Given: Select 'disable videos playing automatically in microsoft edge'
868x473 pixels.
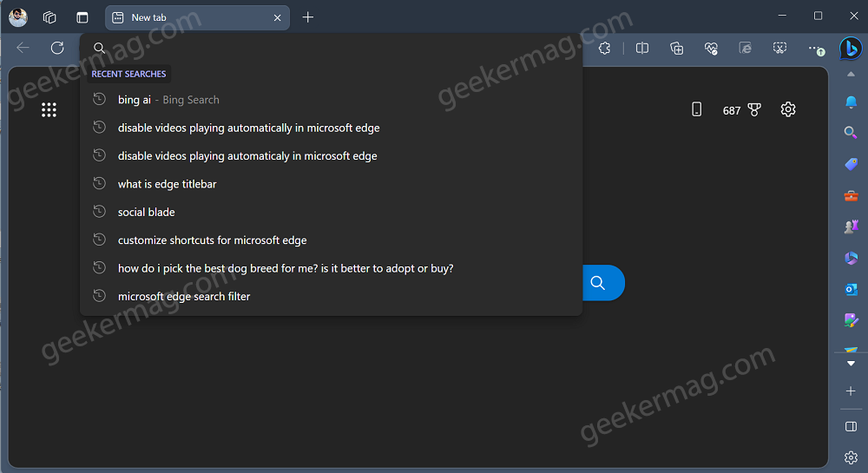Looking at the screenshot, I should [x=331, y=128].
